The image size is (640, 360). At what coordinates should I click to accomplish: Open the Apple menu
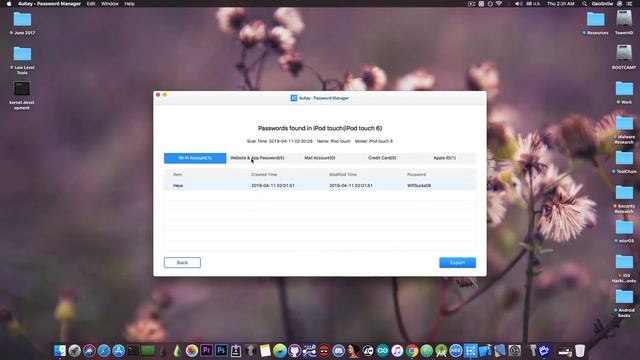pos(9,4)
